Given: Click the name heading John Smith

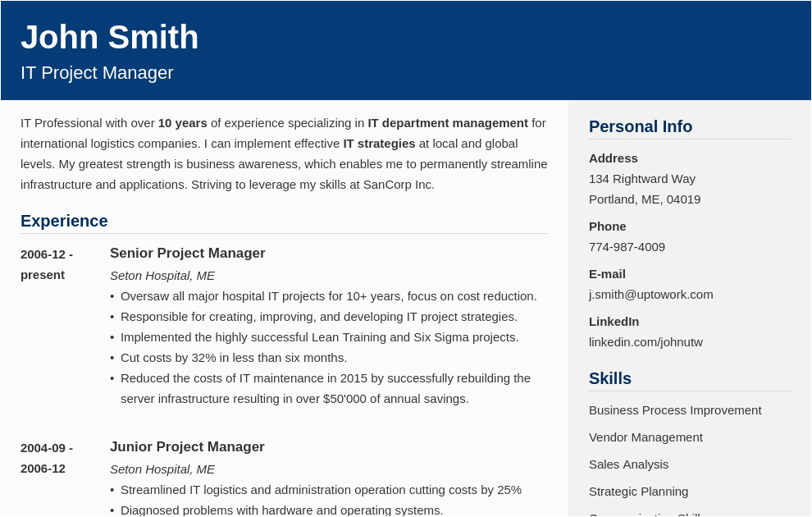Looking at the screenshot, I should click(110, 37).
